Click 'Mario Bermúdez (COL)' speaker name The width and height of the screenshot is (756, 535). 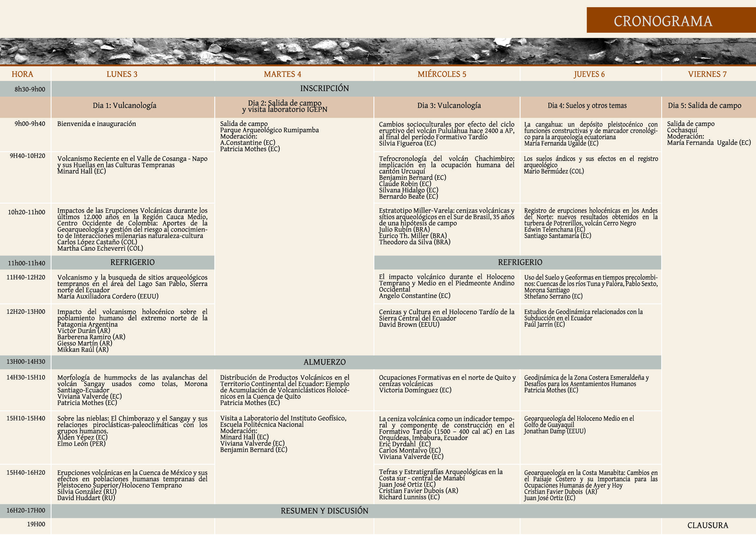[x=554, y=171]
